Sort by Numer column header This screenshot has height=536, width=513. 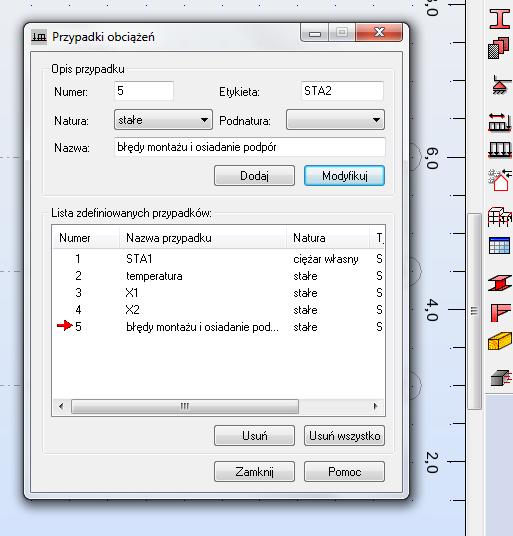86,238
